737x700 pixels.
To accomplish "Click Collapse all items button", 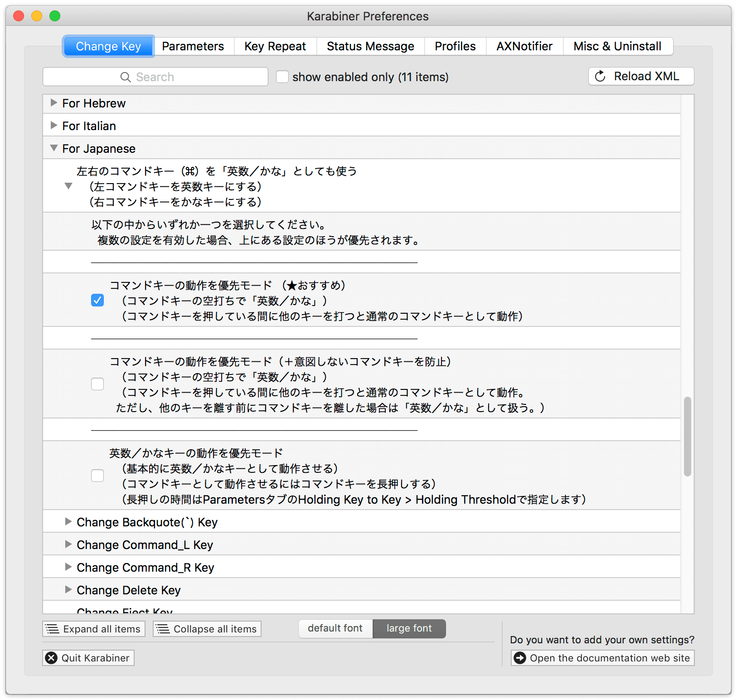I will (x=207, y=629).
